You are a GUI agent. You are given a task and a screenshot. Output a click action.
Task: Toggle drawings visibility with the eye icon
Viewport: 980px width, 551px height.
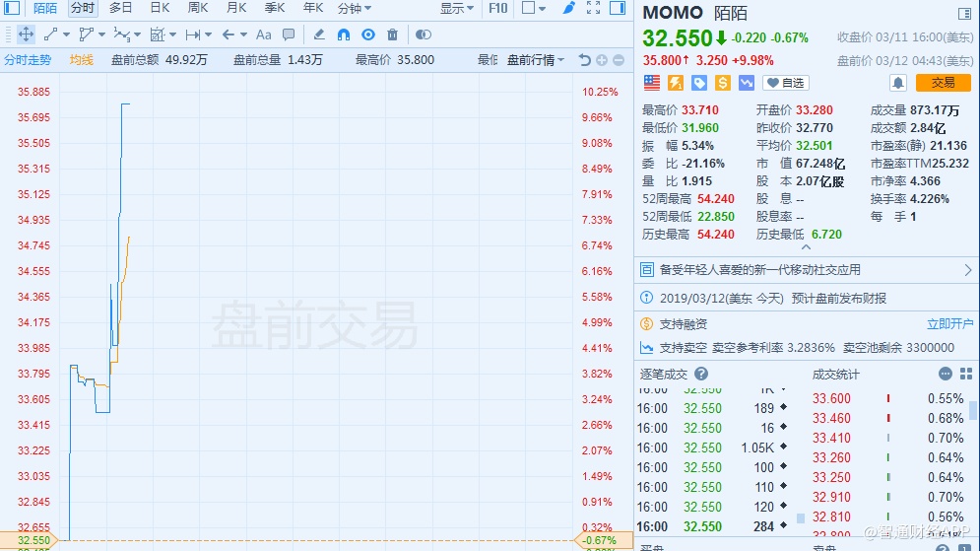tap(367, 34)
